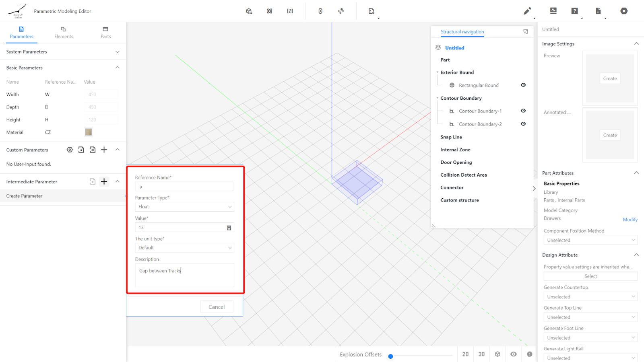Screen dimensions: 644x362
Task: Switch to the Parts tab
Action: 105,33
